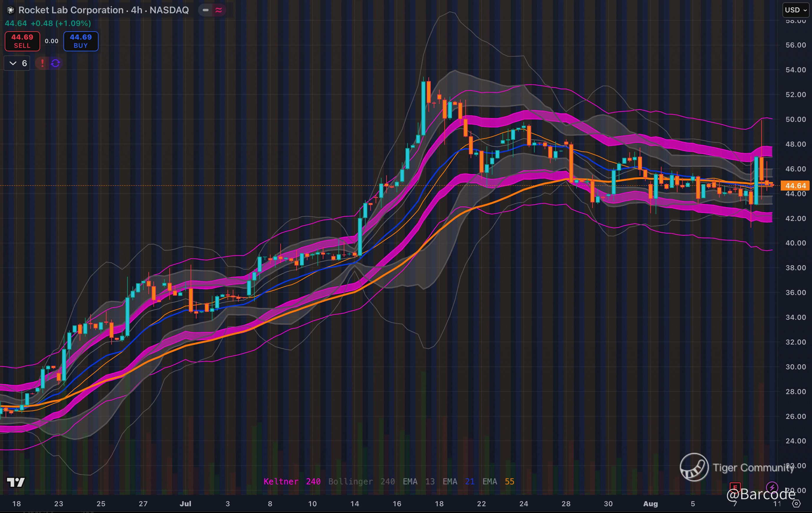Click the 50.00 price axis label
Image resolution: width=812 pixels, height=513 pixels.
[x=795, y=119]
